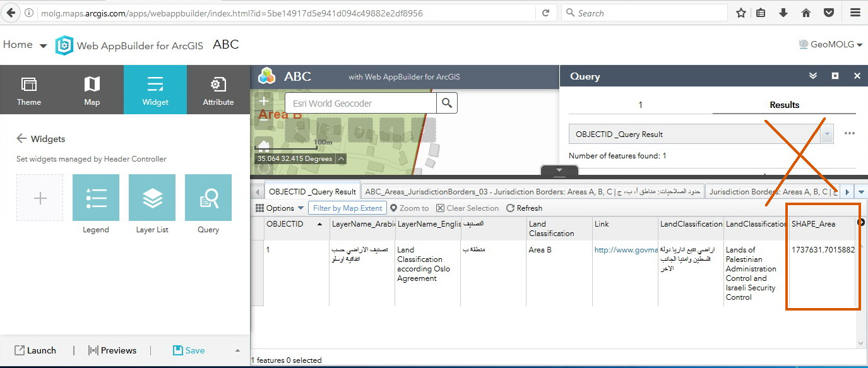Switch to the Theme tab
This screenshot has height=368, width=868.
(x=29, y=90)
